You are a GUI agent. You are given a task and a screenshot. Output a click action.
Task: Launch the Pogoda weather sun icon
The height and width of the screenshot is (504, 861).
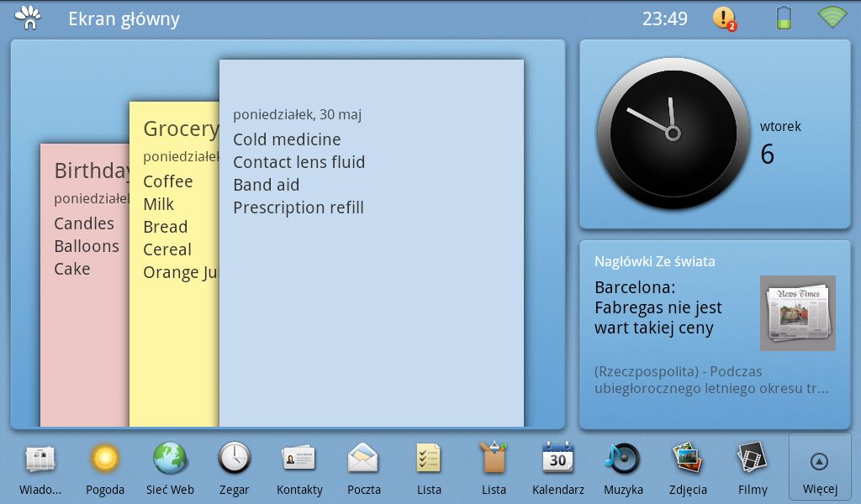click(x=105, y=459)
